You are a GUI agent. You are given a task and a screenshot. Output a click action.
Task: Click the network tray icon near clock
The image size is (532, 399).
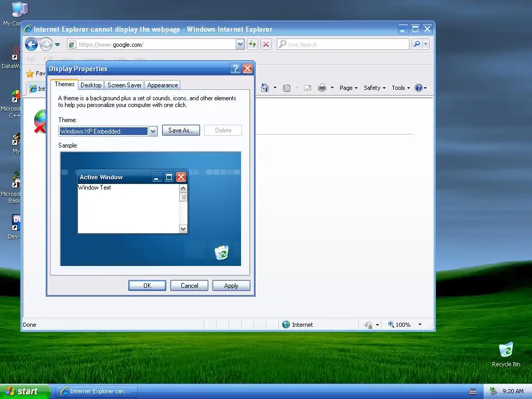(494, 391)
